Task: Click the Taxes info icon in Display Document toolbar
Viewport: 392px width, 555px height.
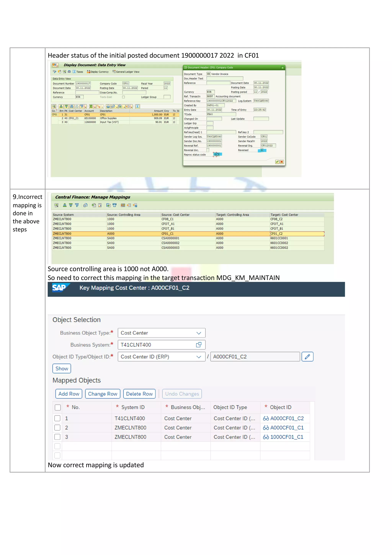Action: [74, 71]
